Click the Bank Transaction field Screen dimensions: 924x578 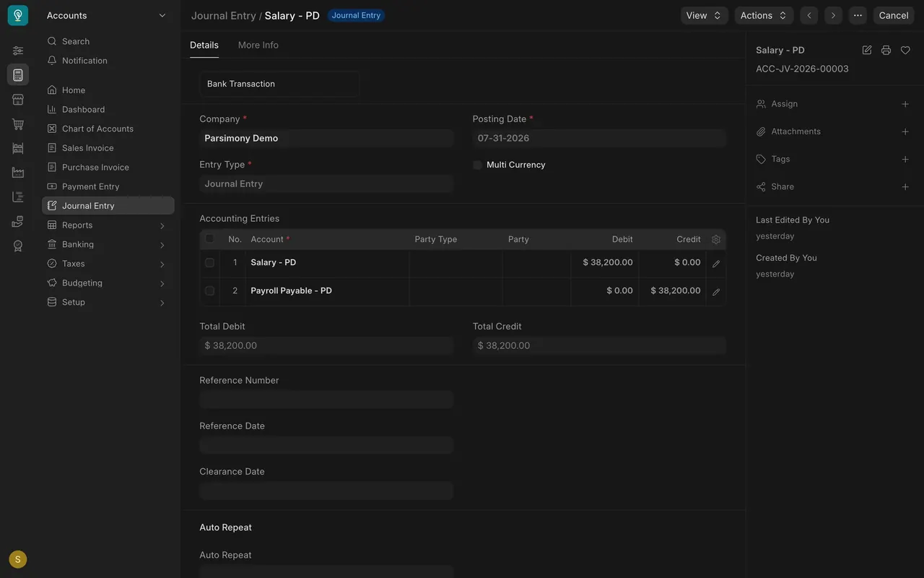[279, 84]
